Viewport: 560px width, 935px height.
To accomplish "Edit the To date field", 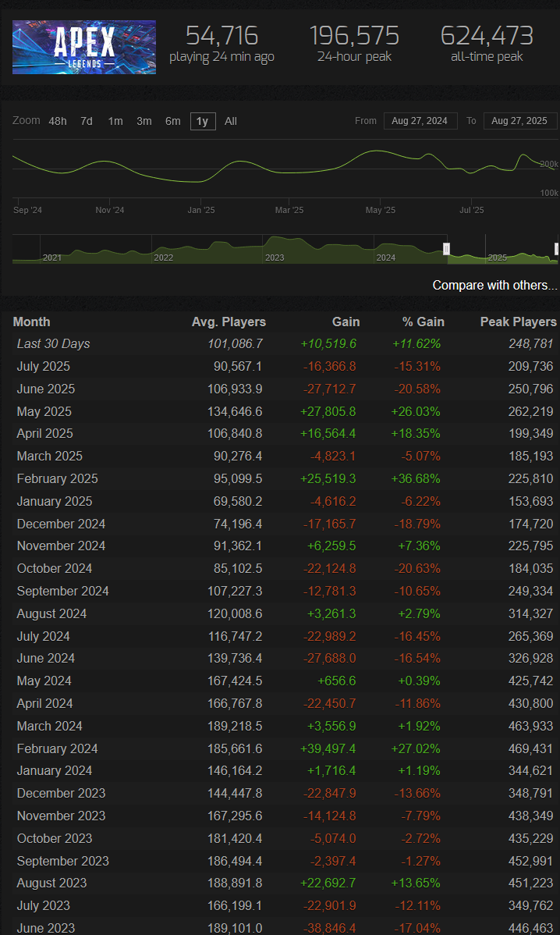I will pyautogui.click(x=520, y=121).
